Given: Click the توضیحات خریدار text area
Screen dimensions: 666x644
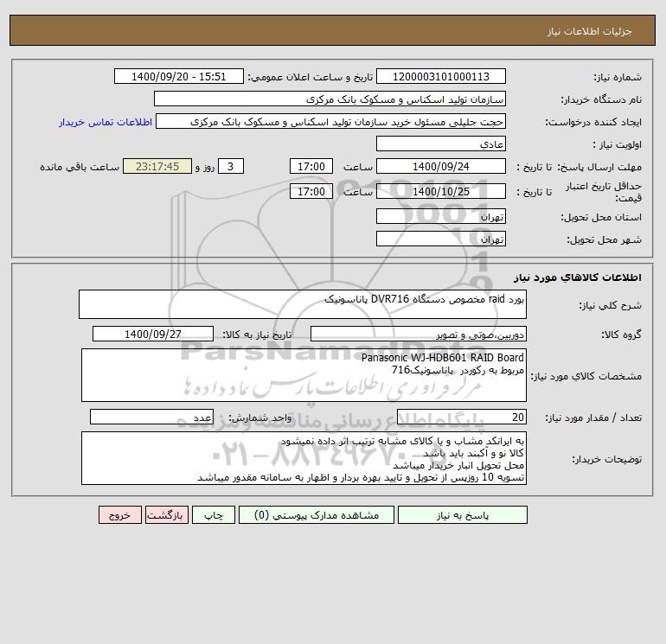Looking at the screenshot, I should click(304, 458).
